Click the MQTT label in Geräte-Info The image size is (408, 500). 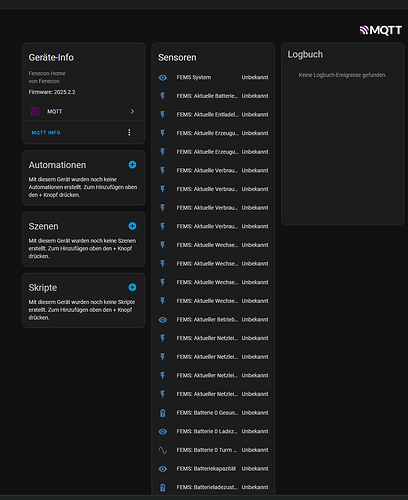(55, 111)
